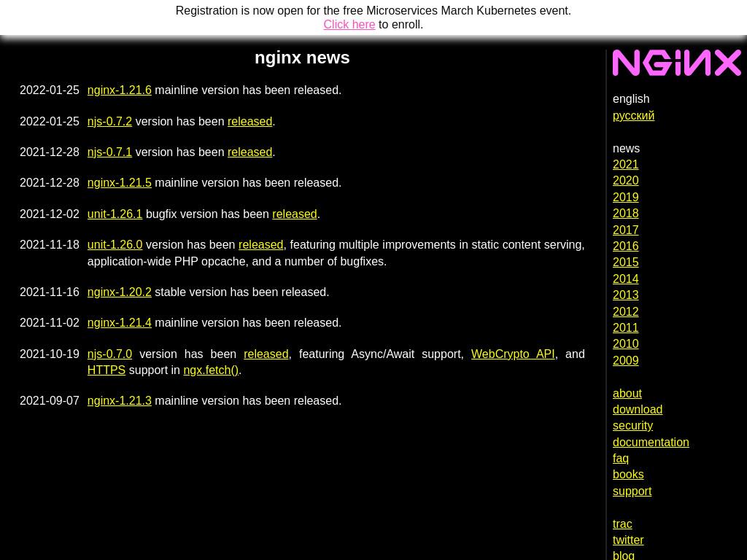The height and width of the screenshot is (560, 747).
Task: Click the date 2021-09-07
Action: point(50,400)
